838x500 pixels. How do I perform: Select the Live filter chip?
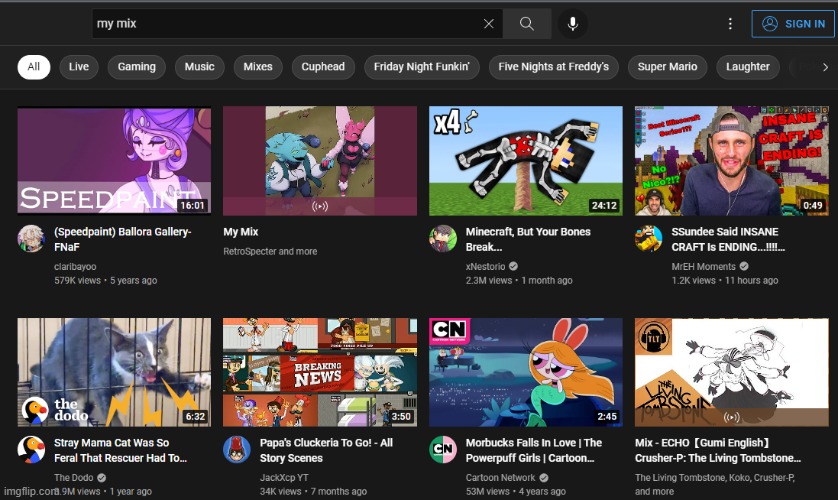(79, 67)
